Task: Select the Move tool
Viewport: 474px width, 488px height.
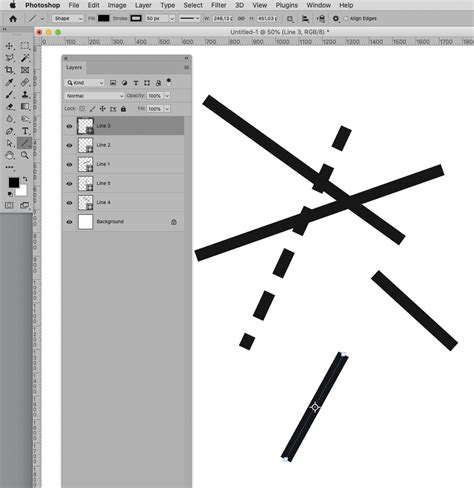Action: [x=9, y=46]
